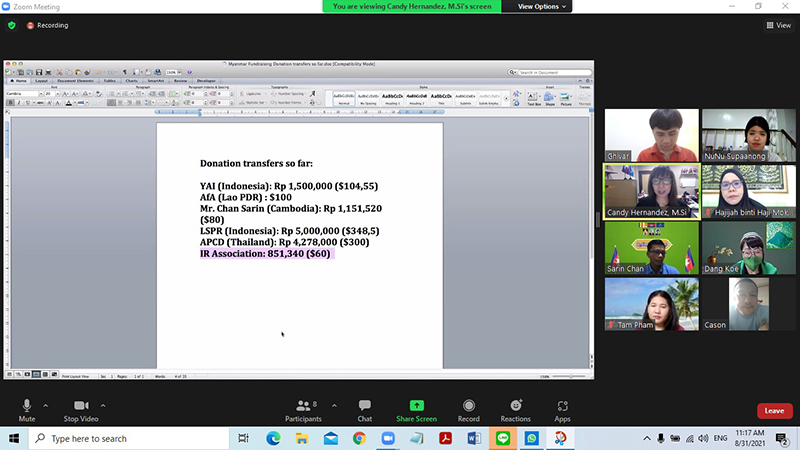This screenshot has width=800, height=450.
Task: Select the Review tab in shared Word ribbon
Action: click(180, 81)
